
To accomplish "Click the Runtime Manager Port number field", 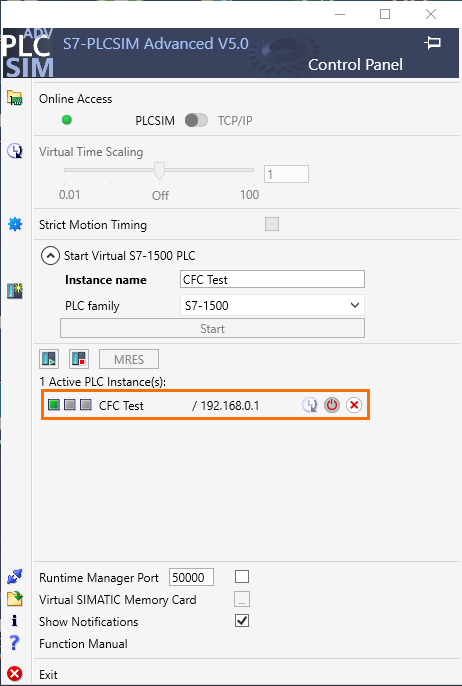I will pos(191,578).
